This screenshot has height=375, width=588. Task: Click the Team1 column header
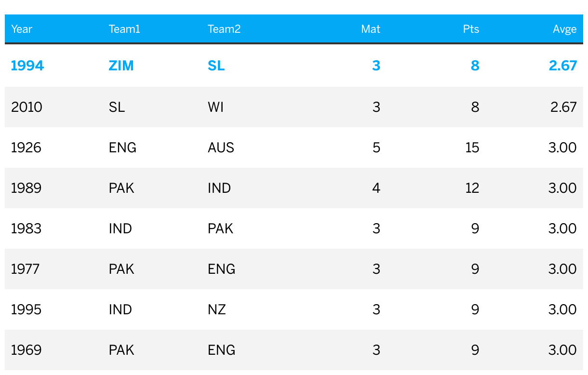[x=124, y=29]
